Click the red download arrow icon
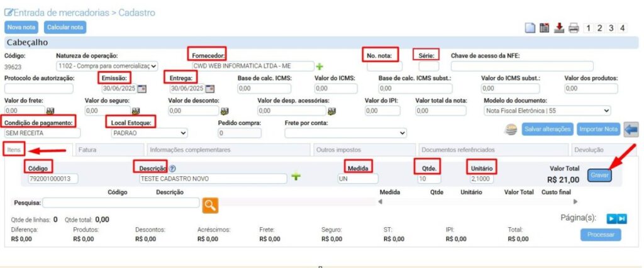This screenshot has height=268, width=644. (558, 28)
